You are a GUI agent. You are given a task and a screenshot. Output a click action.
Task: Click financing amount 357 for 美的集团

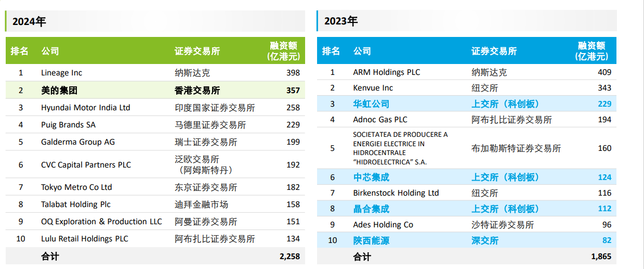[293, 90]
